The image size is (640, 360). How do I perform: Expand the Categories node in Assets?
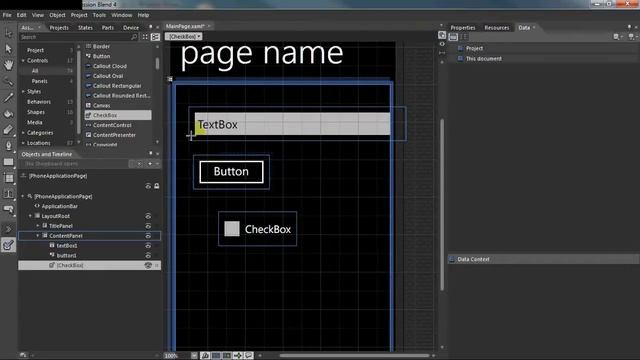pyautogui.click(x=23, y=133)
